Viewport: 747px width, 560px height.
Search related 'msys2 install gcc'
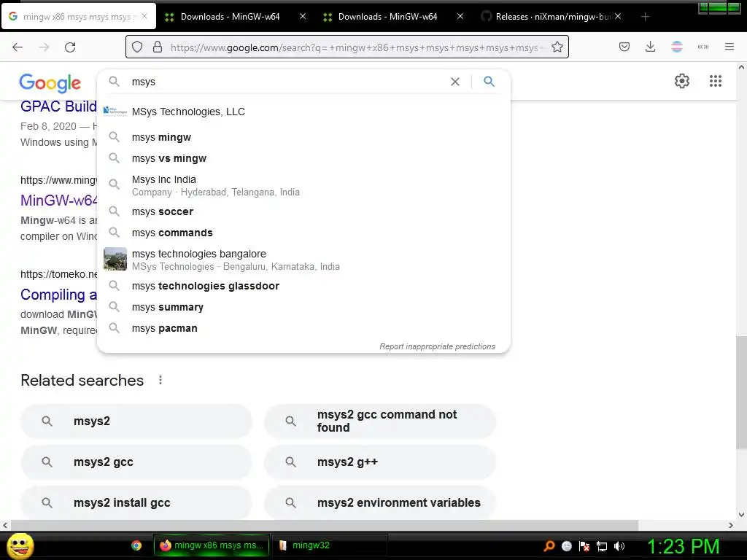click(136, 502)
